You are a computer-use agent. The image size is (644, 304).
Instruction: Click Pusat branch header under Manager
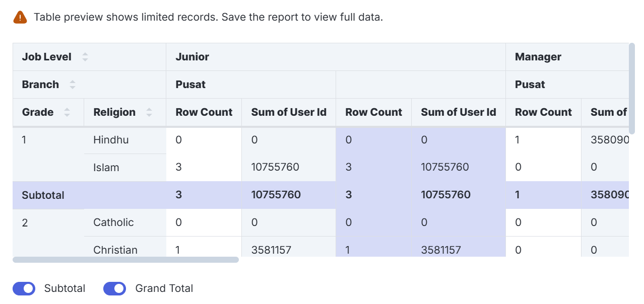pos(530,85)
